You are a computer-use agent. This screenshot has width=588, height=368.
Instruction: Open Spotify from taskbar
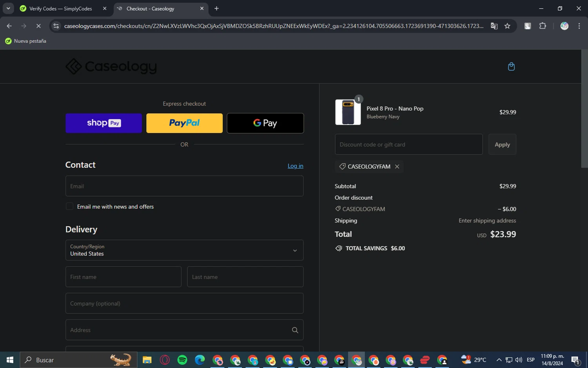click(x=182, y=360)
